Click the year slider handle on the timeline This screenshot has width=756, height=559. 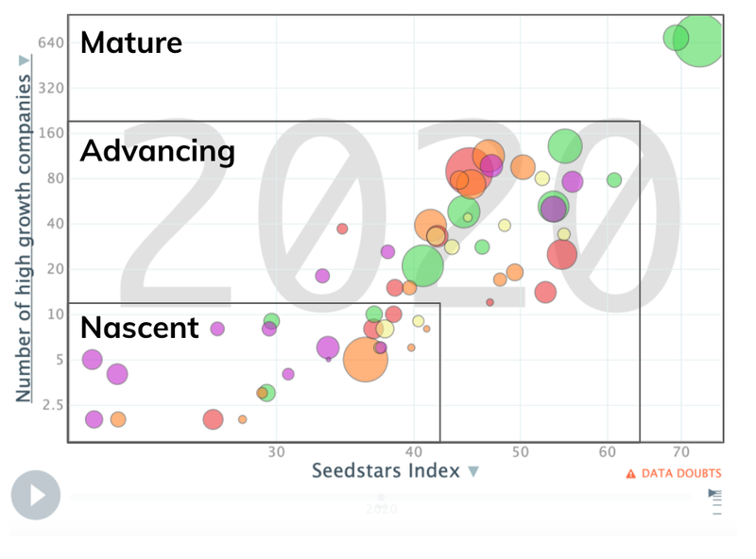[381, 497]
